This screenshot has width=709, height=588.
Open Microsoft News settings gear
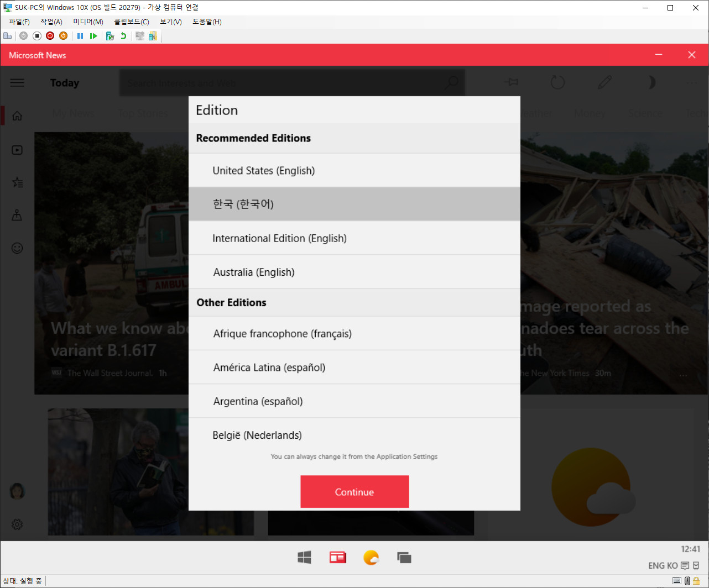coord(17,524)
